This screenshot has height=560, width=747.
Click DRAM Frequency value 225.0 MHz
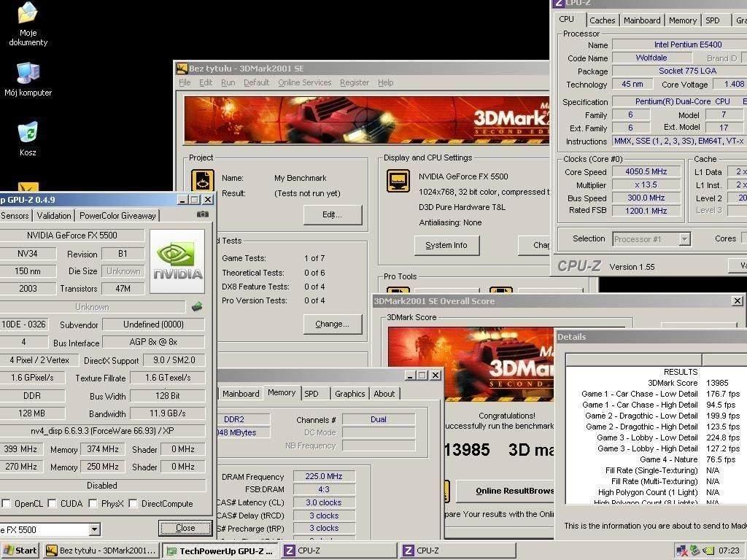[x=324, y=476]
